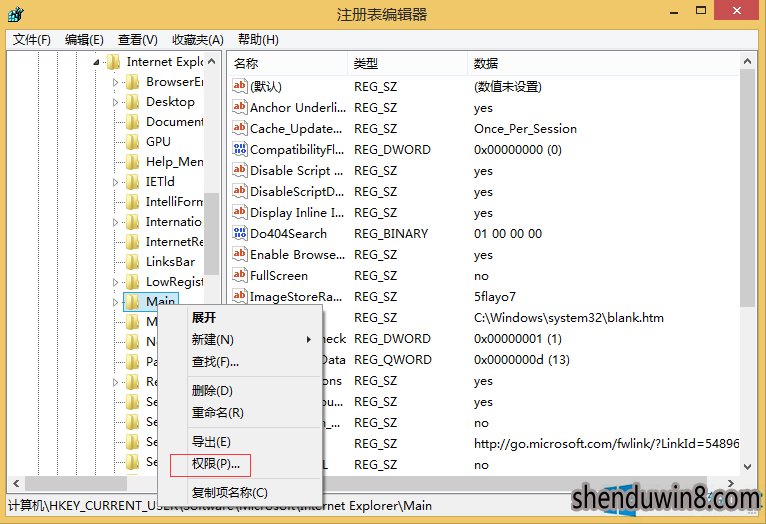766x524 pixels.
Task: Click the binary icon of Do404Search value
Action: tap(240, 233)
